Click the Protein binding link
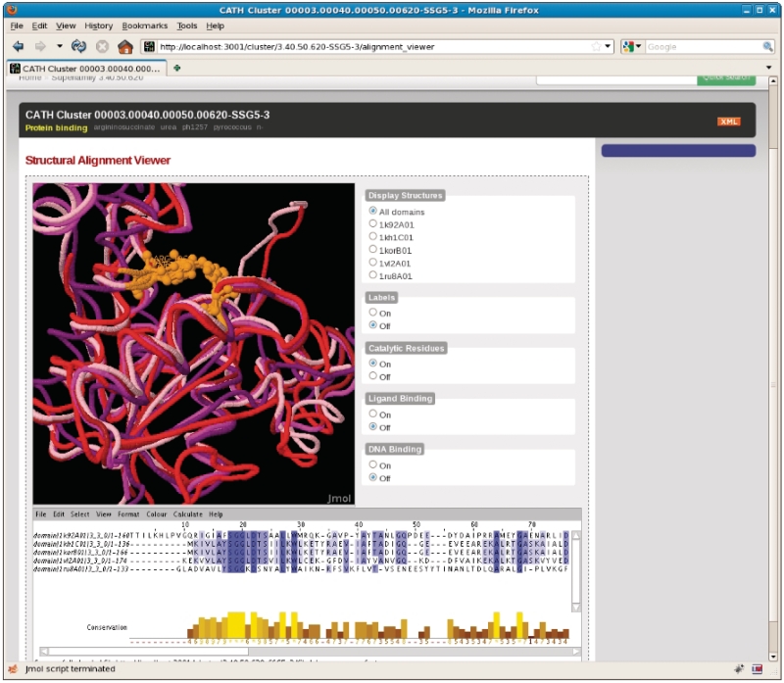This screenshot has height=683, width=784. pyautogui.click(x=57, y=128)
